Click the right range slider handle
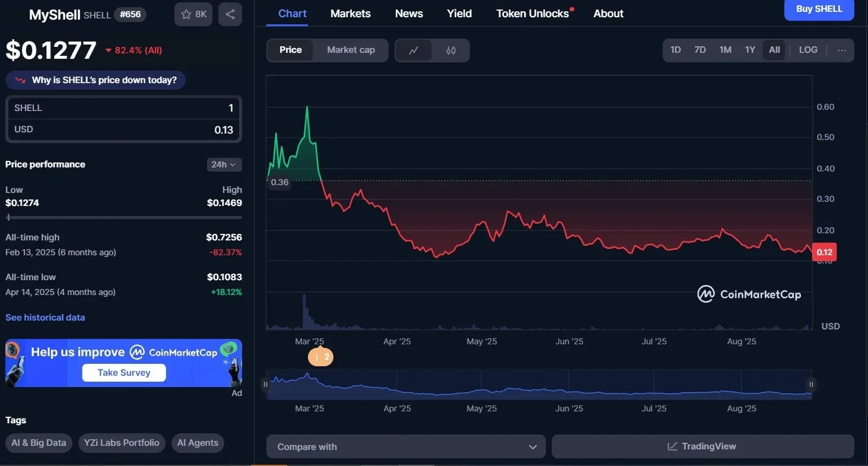 click(x=811, y=385)
